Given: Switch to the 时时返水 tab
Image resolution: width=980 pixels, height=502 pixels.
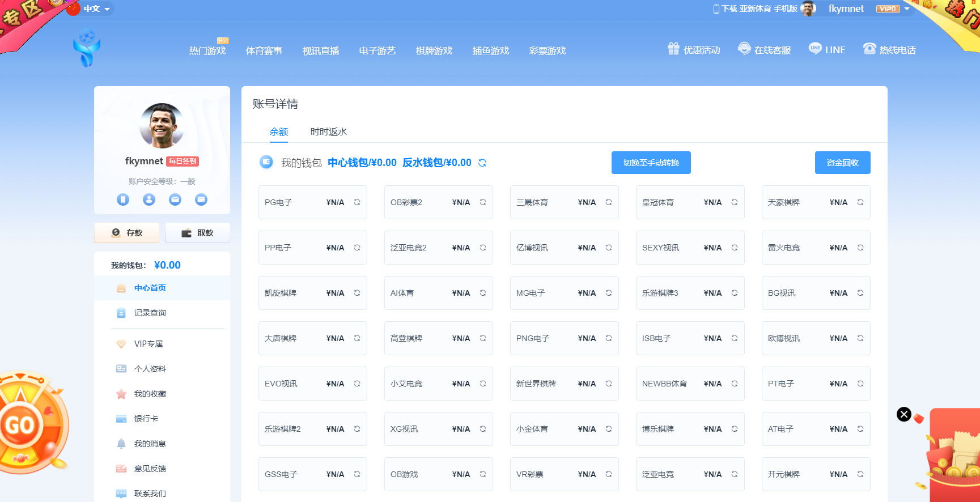Looking at the screenshot, I should [328, 132].
